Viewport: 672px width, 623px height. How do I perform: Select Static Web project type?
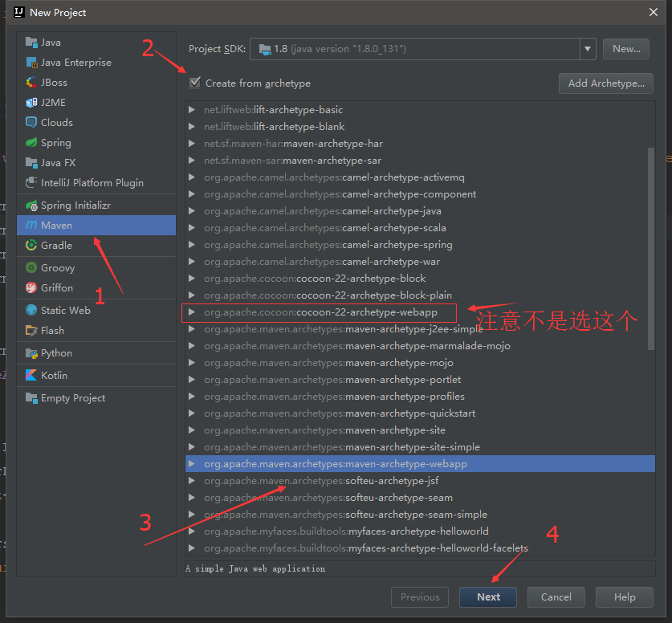tap(96, 310)
